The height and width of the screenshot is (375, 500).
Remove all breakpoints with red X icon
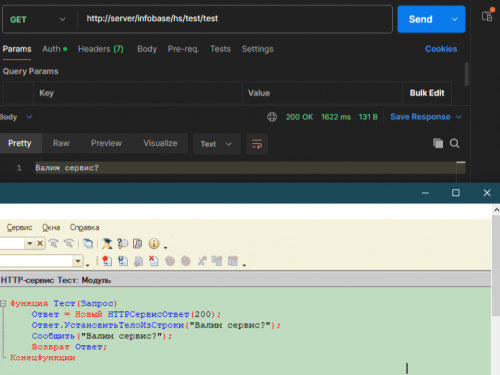[154, 261]
